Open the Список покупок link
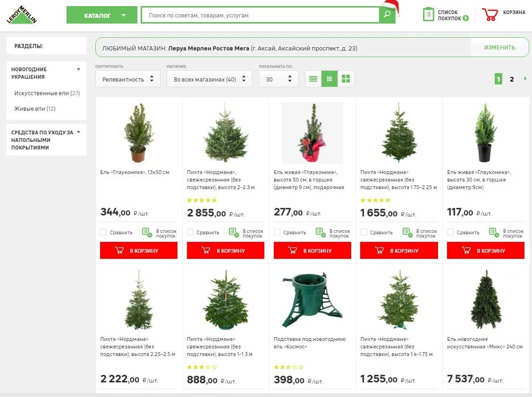The width and height of the screenshot is (532, 397). [449, 15]
